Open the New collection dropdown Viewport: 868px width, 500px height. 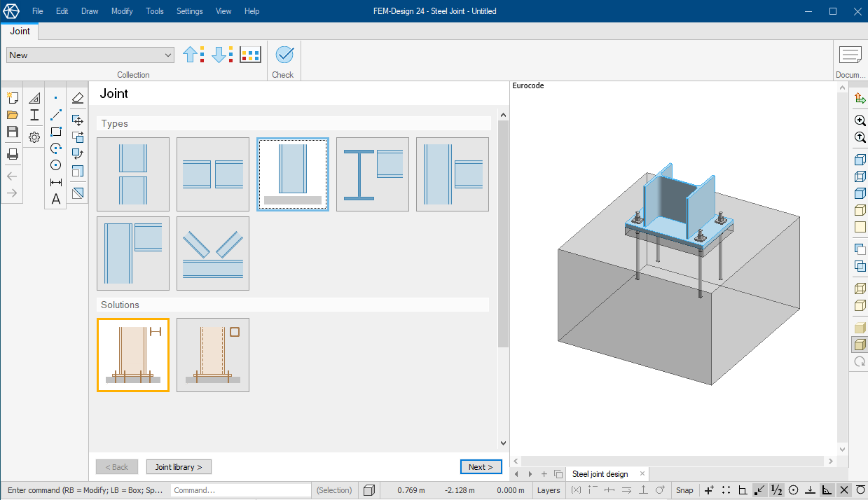90,55
